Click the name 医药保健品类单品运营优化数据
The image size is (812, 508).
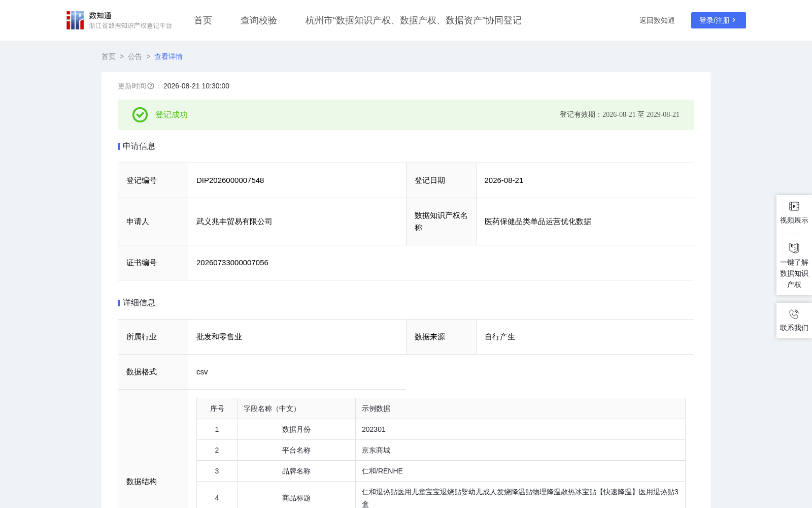(538, 221)
